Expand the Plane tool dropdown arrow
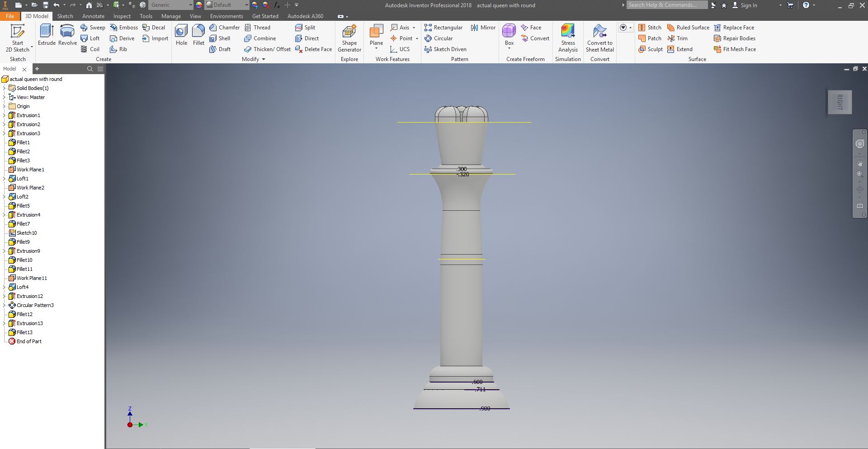Viewport: 868px width, 449px height. tap(376, 48)
